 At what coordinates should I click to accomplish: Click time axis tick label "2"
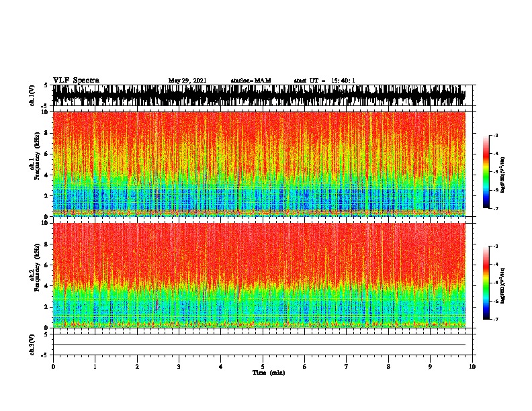[x=137, y=367]
